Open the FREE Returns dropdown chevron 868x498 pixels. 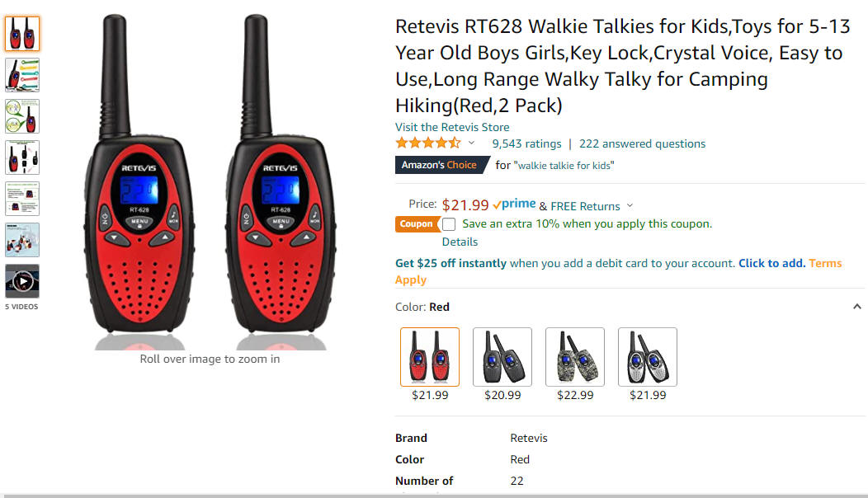pos(630,205)
